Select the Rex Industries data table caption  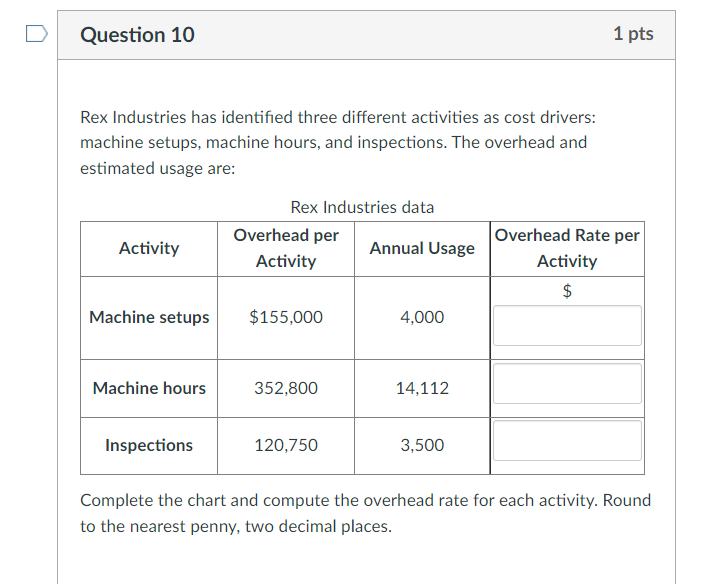362,207
